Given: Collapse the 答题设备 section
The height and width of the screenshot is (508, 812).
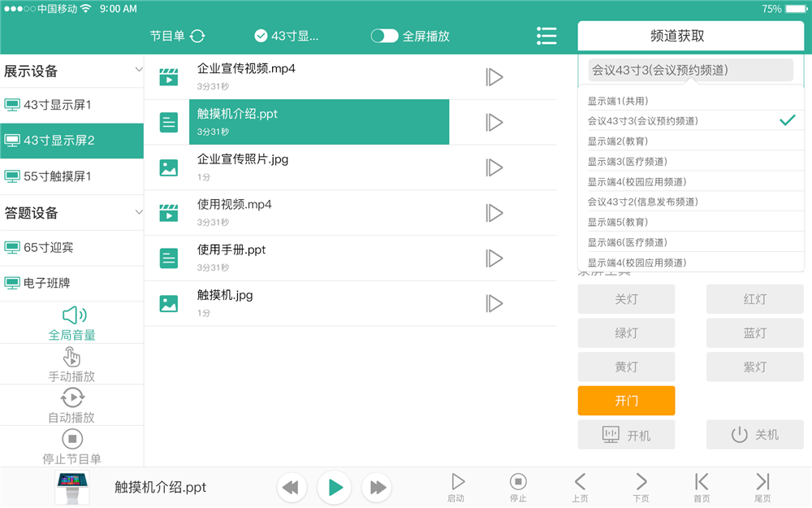Looking at the screenshot, I should tap(138, 212).
